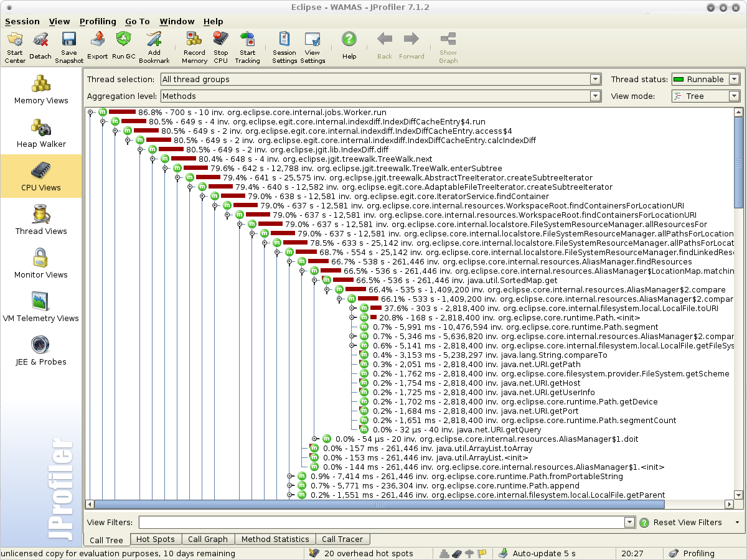The width and height of the screenshot is (747, 560).
Task: Click the Export toolbar icon
Action: click(97, 40)
